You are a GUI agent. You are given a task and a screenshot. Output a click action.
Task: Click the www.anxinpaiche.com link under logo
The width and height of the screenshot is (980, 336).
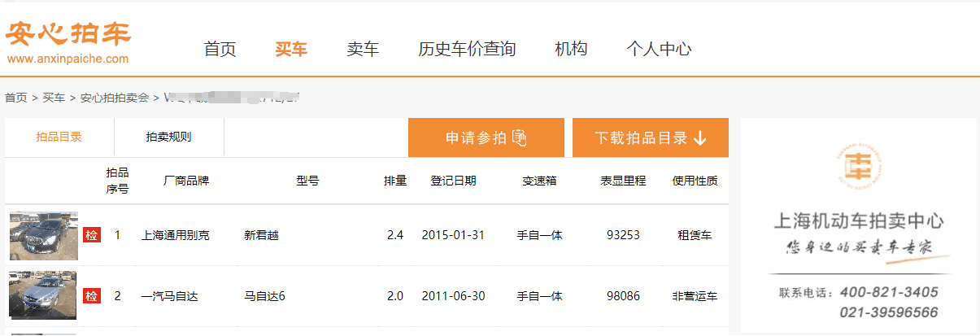point(68,59)
